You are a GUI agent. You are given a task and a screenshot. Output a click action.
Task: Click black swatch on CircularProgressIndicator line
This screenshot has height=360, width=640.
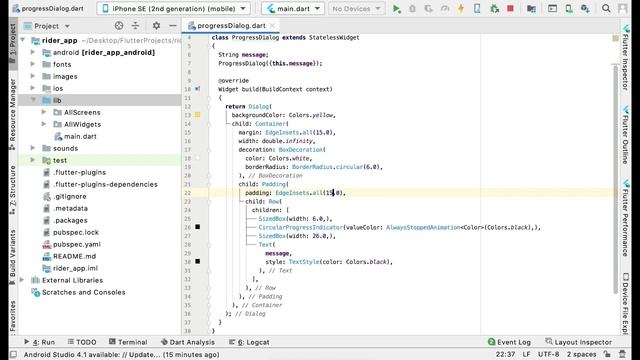point(198,227)
